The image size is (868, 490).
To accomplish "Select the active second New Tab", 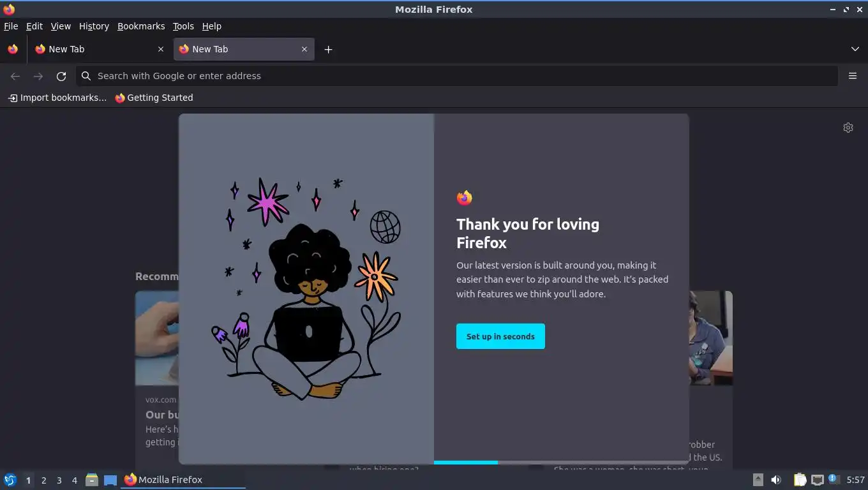I will point(244,49).
